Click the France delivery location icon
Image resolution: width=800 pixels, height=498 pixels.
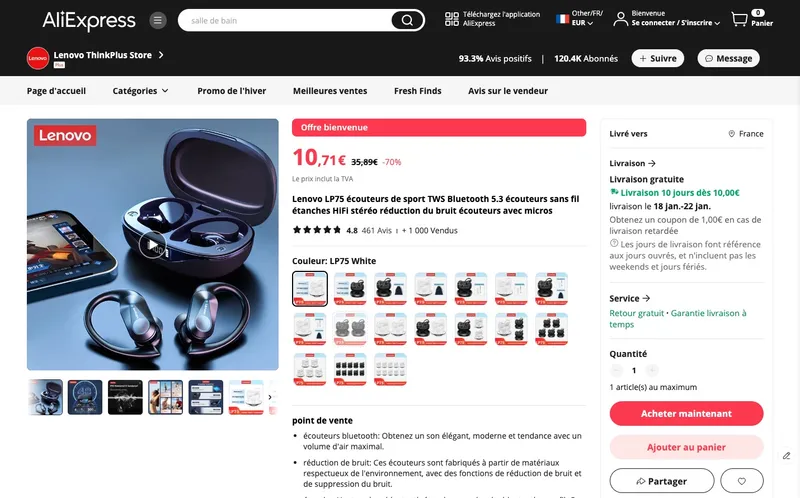tap(732, 133)
